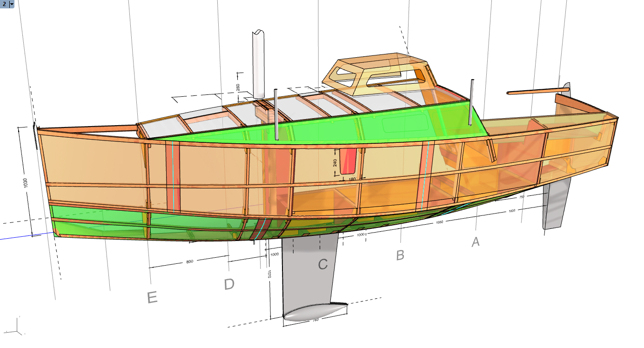This screenshot has height=348, width=644.
Task: Select the 240 window height dimension
Action: pos(335,162)
